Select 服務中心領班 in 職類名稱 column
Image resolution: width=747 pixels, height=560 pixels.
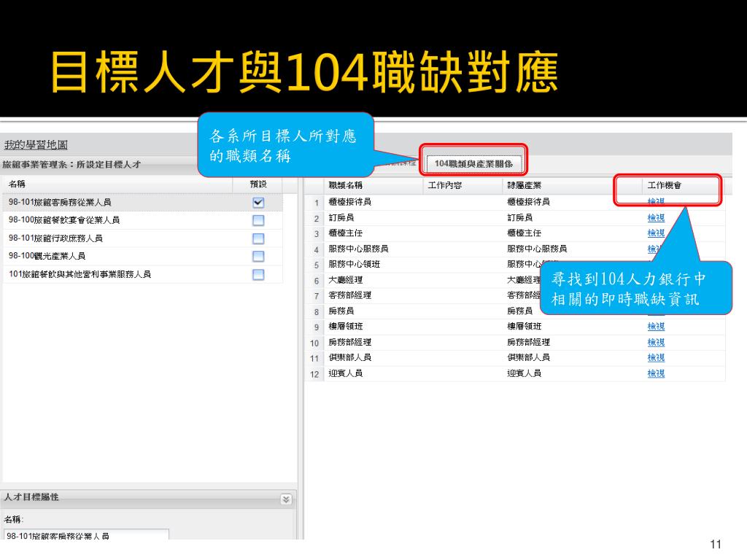[354, 264]
